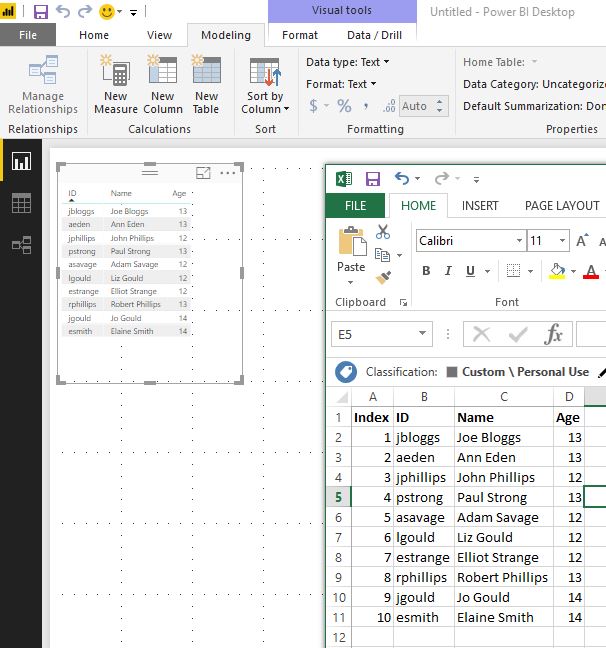Apply percentage format
This screenshot has height=648, width=606.
(x=344, y=106)
